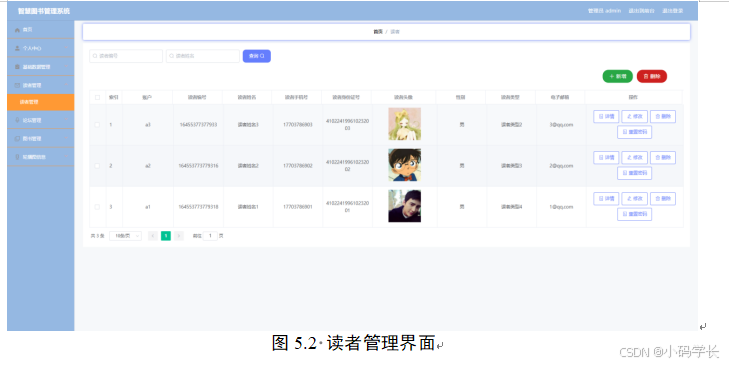Viewport: 730px width, 365px height.
Task: Click the name cell 读者姓名2
Action: [x=248, y=166]
